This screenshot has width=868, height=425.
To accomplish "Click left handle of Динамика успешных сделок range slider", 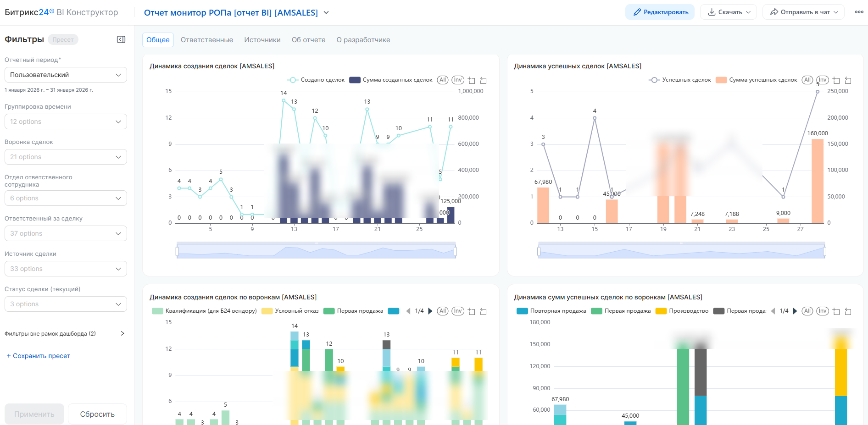I will (539, 251).
